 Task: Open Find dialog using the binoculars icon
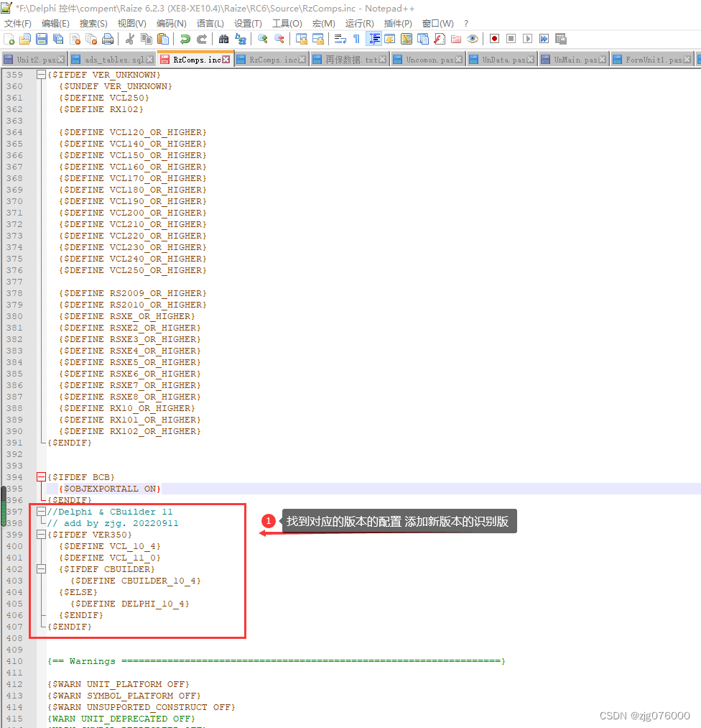[x=222, y=38]
